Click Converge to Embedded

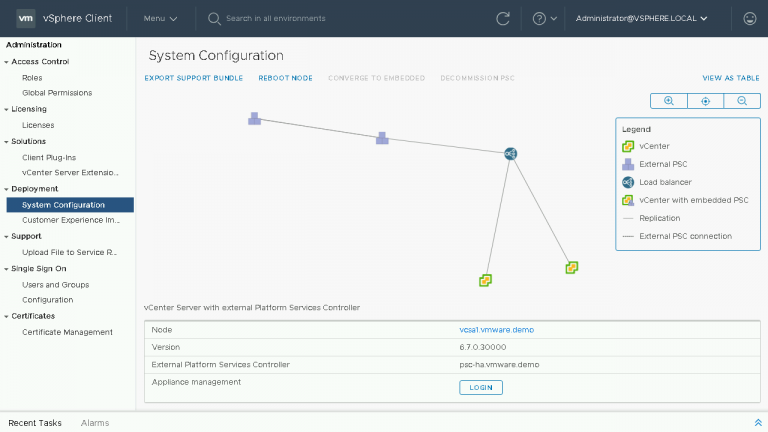point(377,78)
